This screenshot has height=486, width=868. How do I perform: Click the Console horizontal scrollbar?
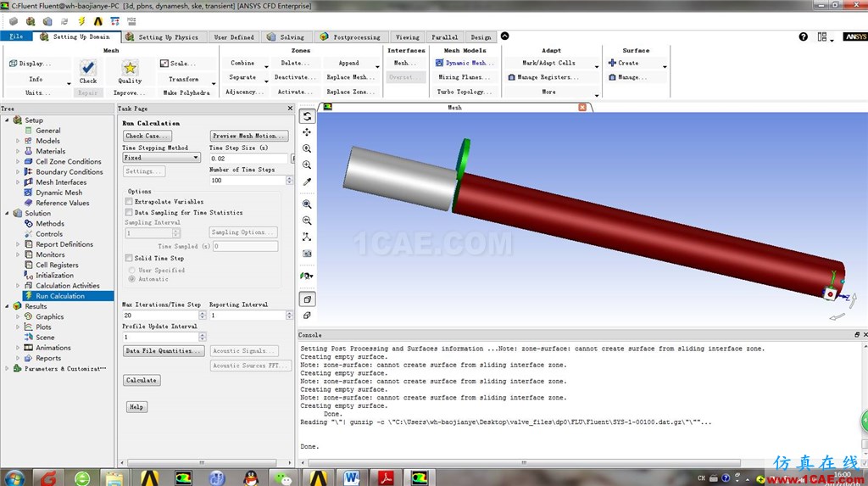(x=524, y=462)
